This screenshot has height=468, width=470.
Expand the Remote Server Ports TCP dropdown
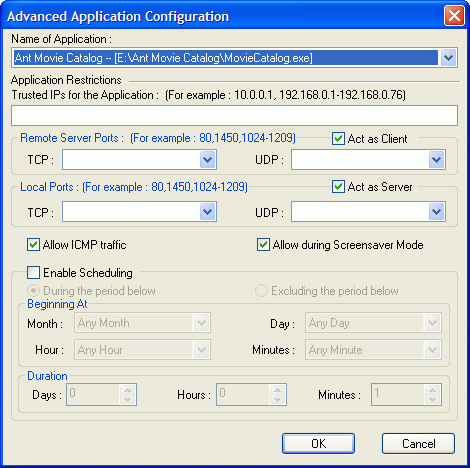208,160
